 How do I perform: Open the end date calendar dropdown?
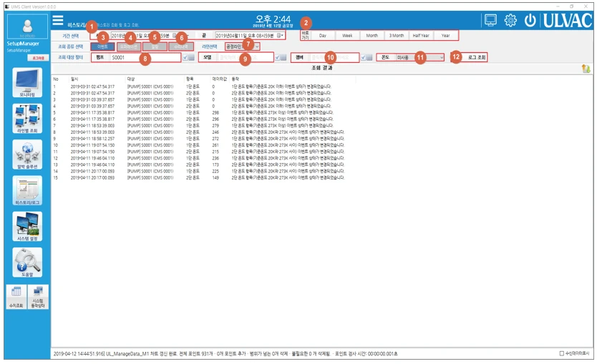pos(280,35)
